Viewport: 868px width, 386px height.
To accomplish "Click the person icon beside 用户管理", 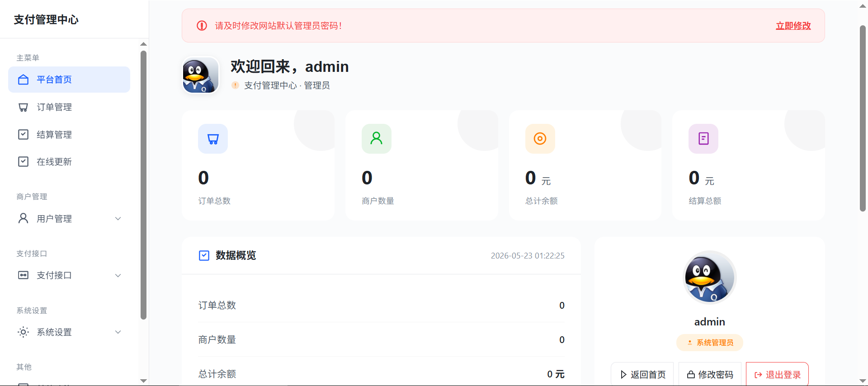I will (x=23, y=218).
